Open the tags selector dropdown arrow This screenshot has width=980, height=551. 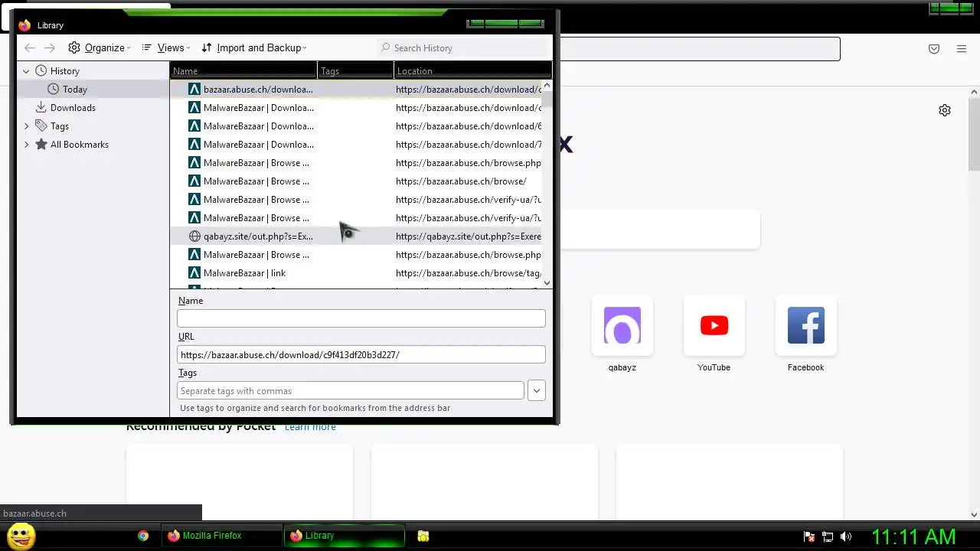click(537, 390)
